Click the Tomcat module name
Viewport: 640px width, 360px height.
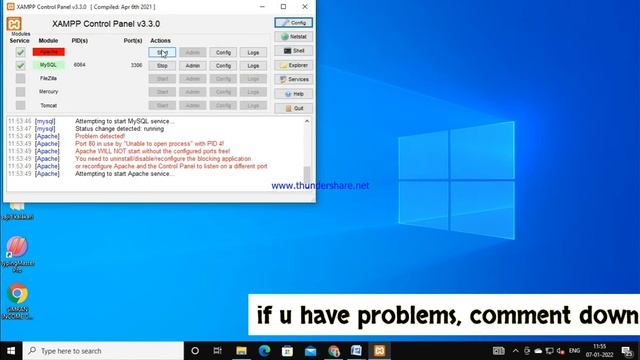(49, 105)
